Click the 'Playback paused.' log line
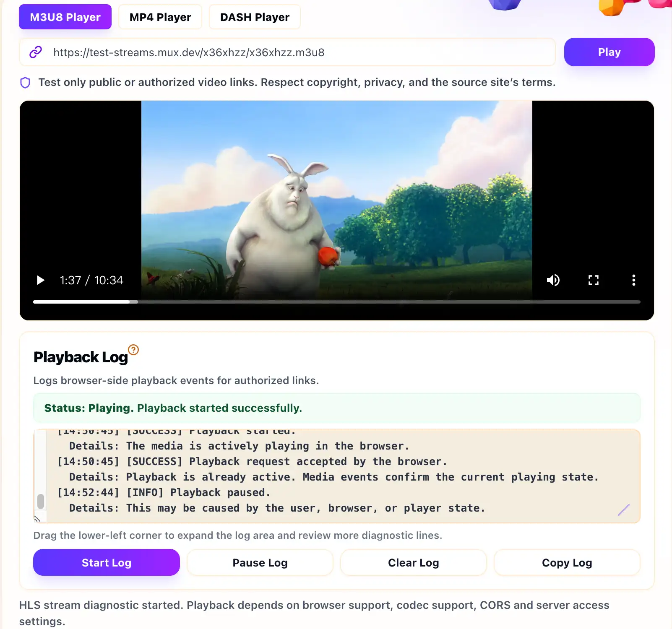Viewport: 672px width, 629px height. pyautogui.click(x=164, y=493)
